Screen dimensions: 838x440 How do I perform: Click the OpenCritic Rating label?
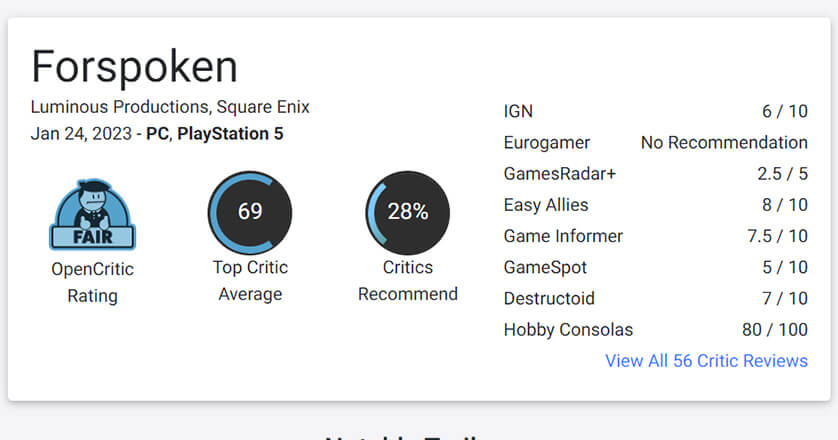(x=92, y=282)
